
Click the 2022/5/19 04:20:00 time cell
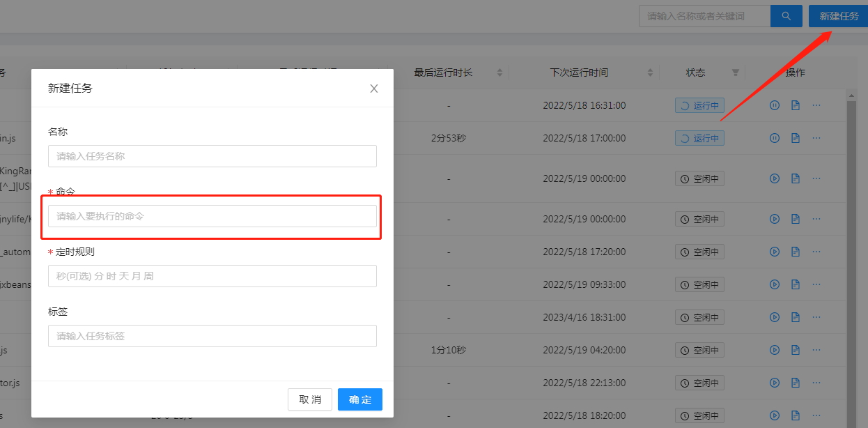(584, 350)
